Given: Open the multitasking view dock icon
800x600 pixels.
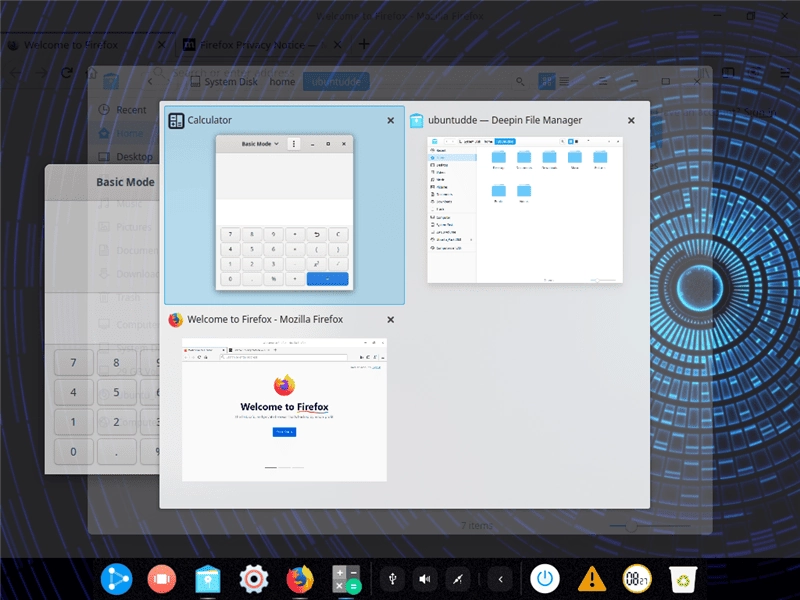Looking at the screenshot, I should pyautogui.click(x=162, y=579).
